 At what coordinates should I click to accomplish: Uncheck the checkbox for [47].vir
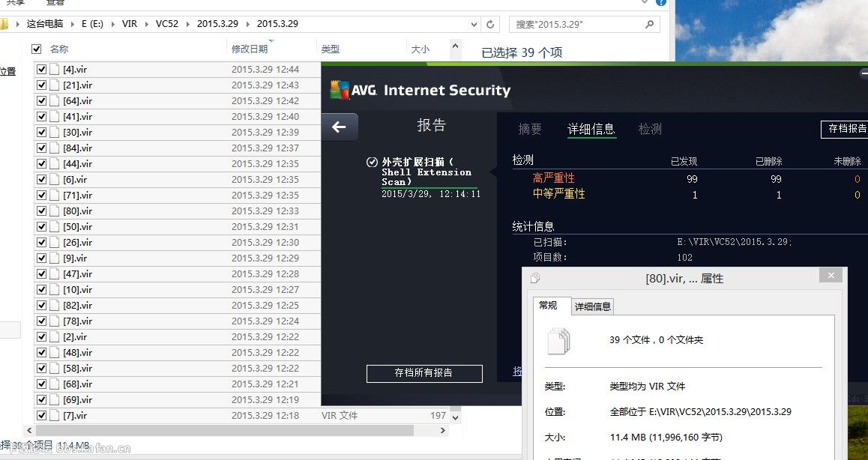coord(41,273)
